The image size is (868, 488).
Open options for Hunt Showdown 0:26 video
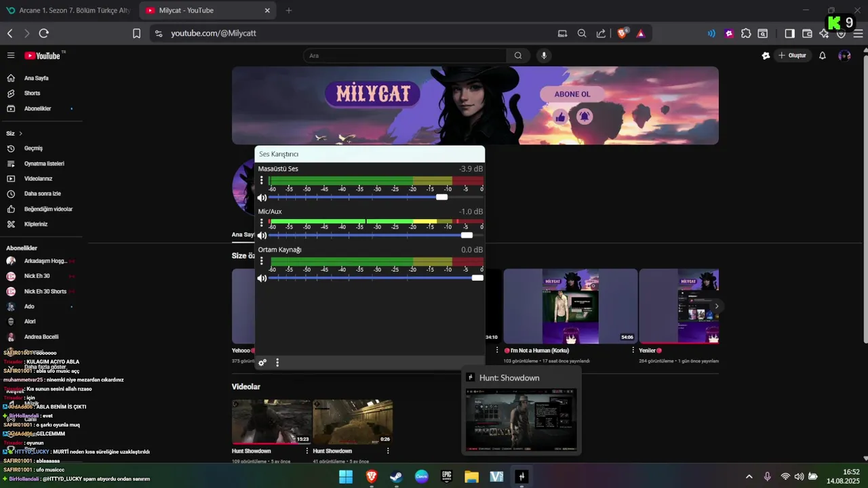click(x=388, y=451)
